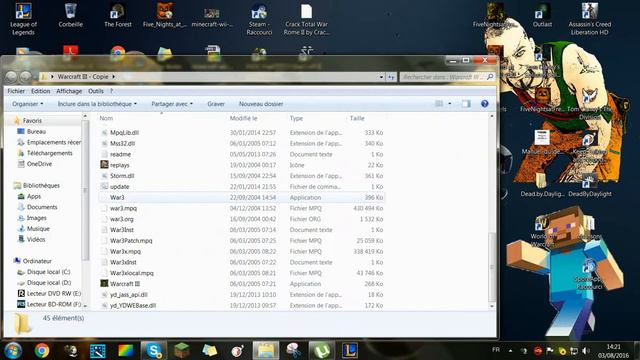Screen dimensions: 640x360
Task: Expand path arrow after Warcraft III - Copie
Action: [113, 76]
